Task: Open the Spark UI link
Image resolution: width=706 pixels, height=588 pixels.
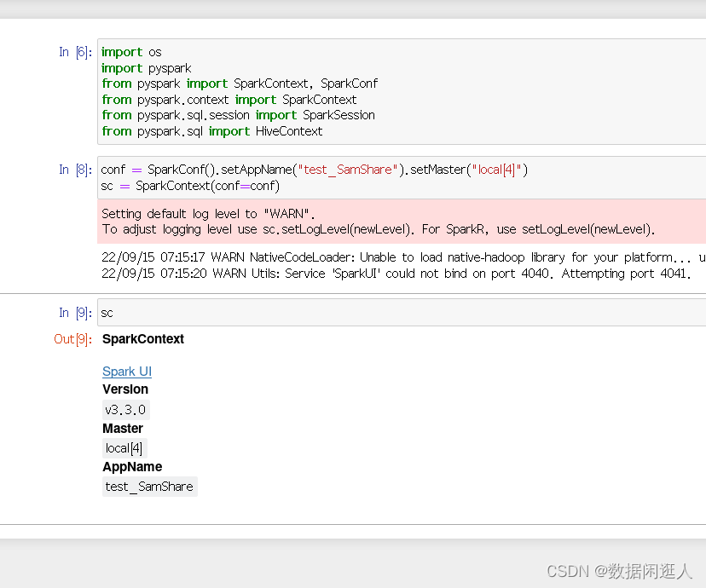Action: coord(127,372)
